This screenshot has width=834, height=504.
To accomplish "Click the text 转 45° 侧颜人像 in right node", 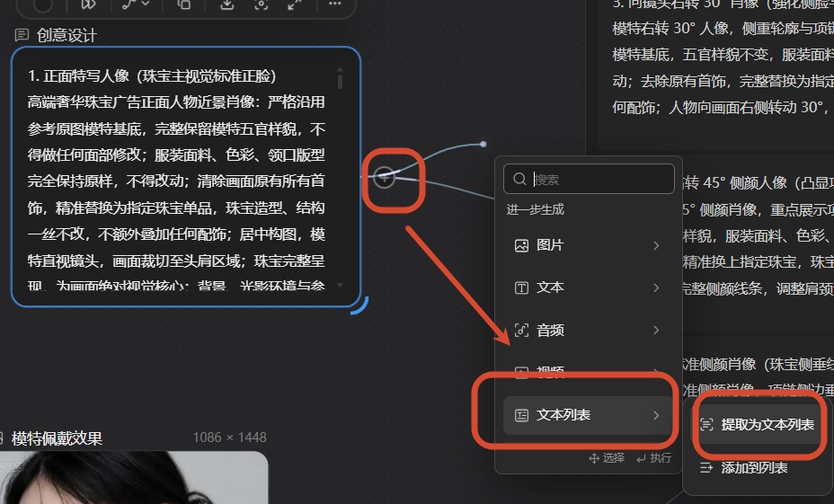I will pyautogui.click(x=735, y=183).
